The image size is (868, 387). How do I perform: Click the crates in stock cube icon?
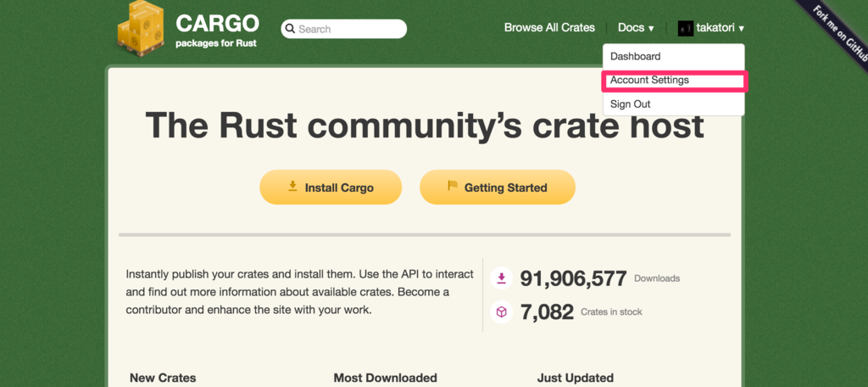(502, 312)
